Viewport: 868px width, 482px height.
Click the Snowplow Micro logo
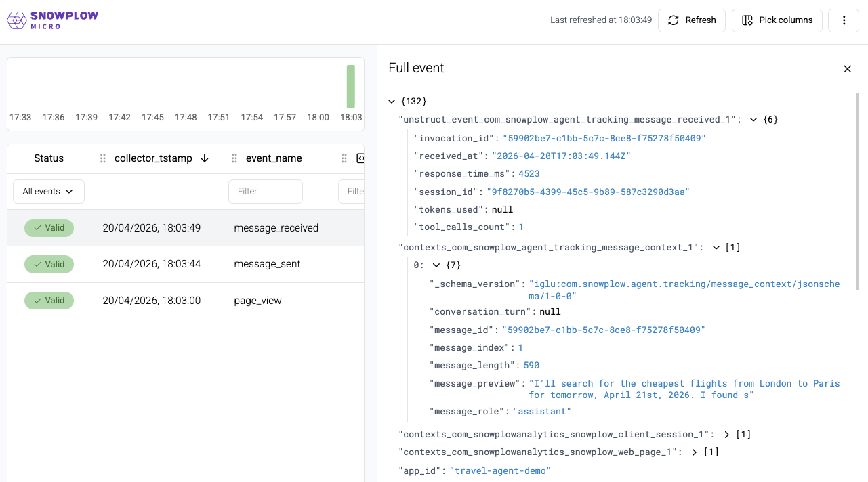tap(52, 20)
